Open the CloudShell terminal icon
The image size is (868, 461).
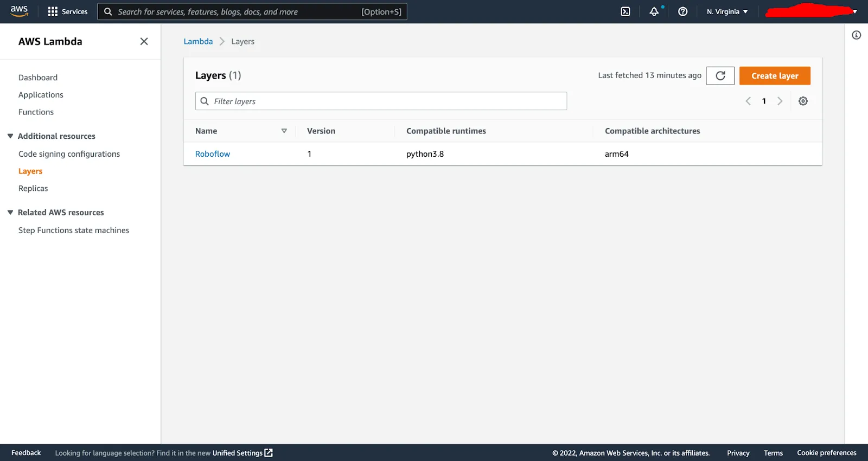[x=626, y=11]
